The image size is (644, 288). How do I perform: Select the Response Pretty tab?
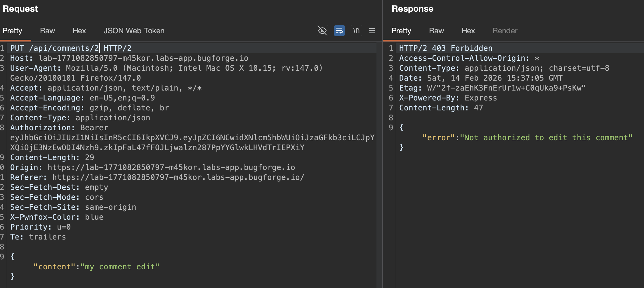click(x=401, y=31)
